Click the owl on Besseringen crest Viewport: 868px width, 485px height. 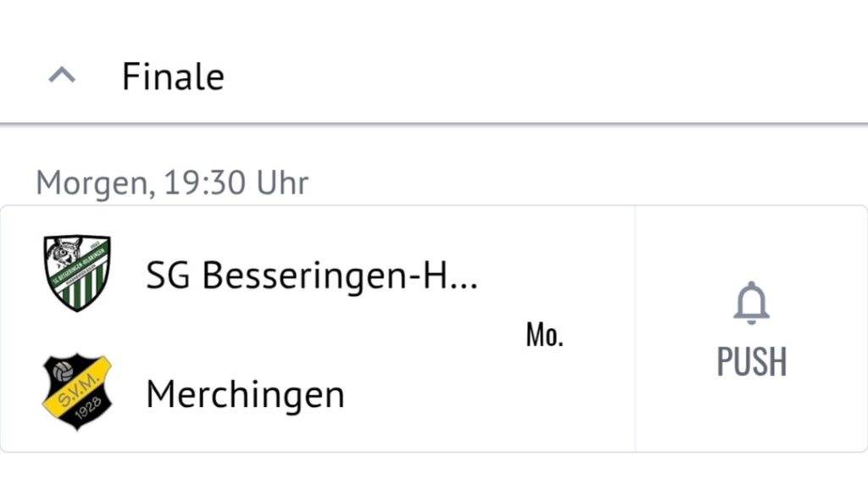click(64, 253)
